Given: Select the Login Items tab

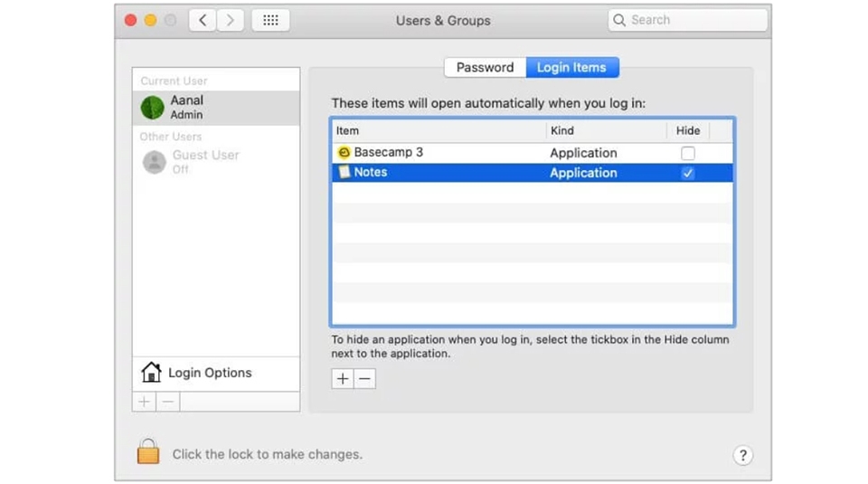Looking at the screenshot, I should coord(572,68).
